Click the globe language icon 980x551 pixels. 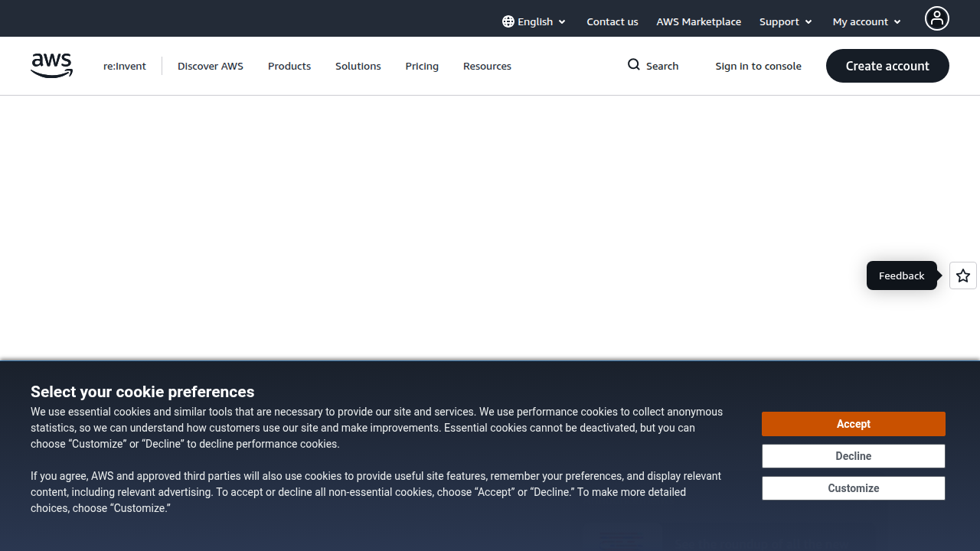pos(508,21)
